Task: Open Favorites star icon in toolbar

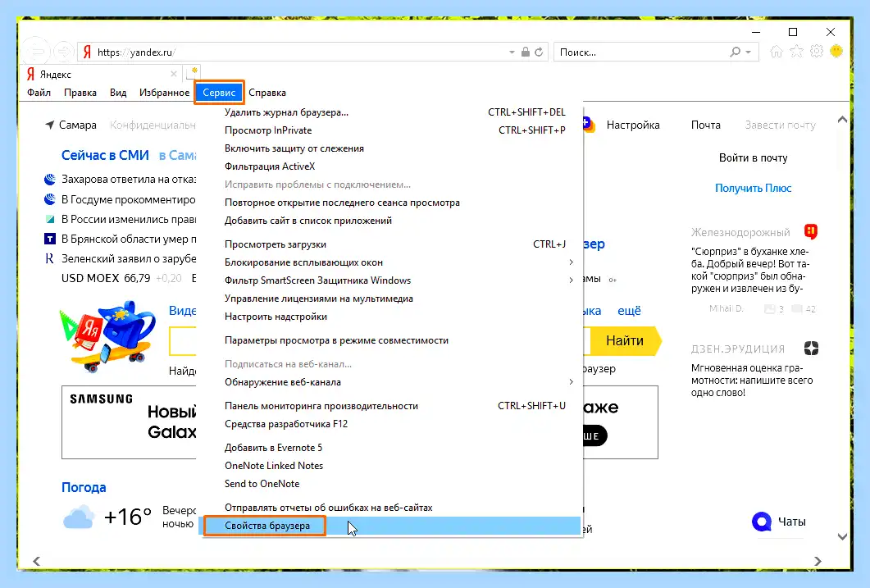Action: pos(796,52)
